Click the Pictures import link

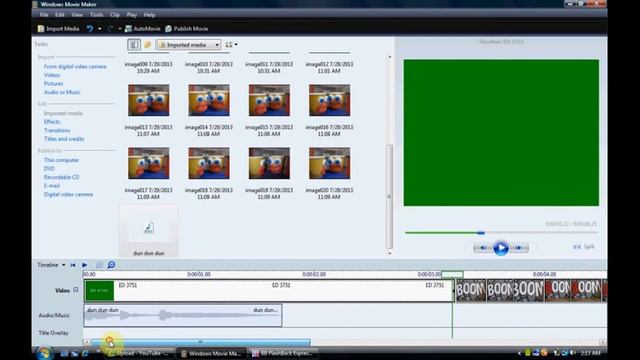pos(53,84)
